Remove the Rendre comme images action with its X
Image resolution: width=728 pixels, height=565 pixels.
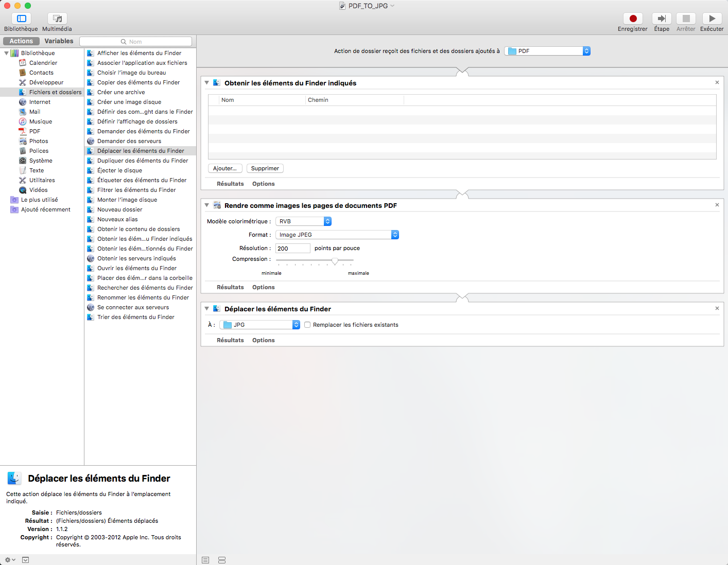pyautogui.click(x=717, y=205)
